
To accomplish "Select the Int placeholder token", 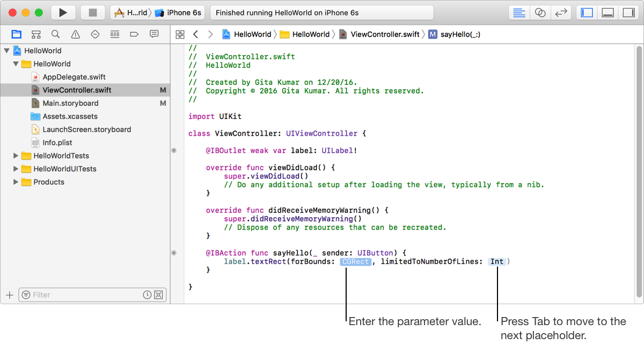I will click(x=497, y=262).
